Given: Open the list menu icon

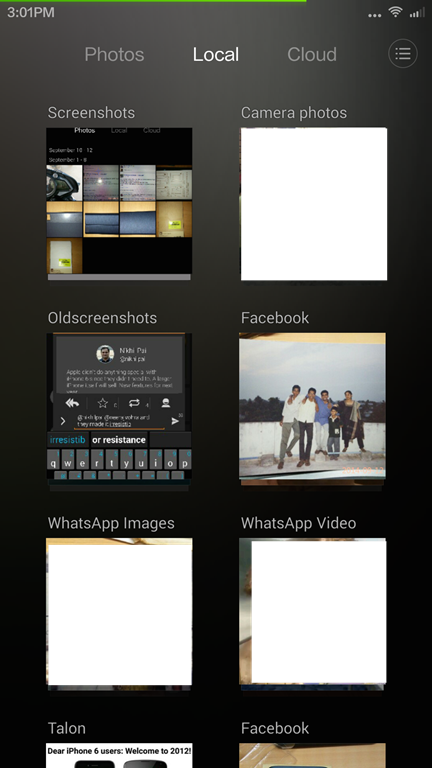Looking at the screenshot, I should pyautogui.click(x=403, y=53).
